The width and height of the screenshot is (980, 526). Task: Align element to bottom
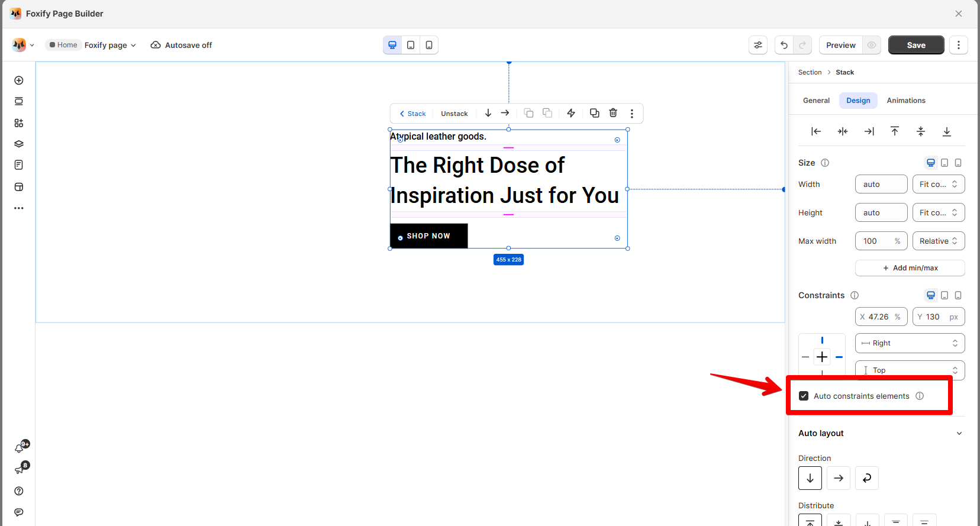[x=947, y=131]
